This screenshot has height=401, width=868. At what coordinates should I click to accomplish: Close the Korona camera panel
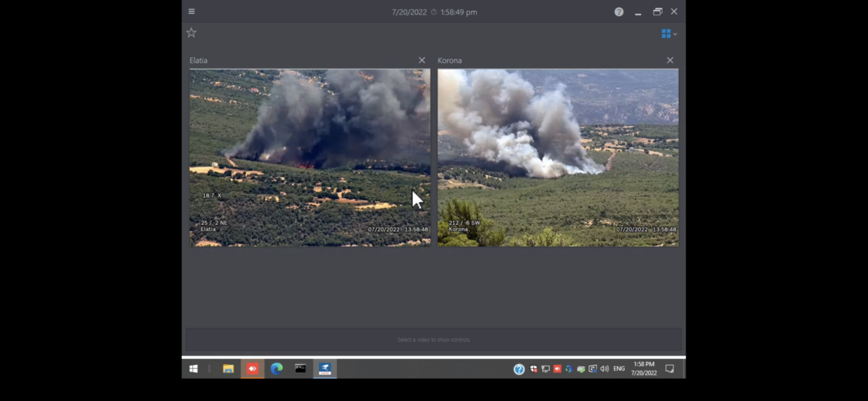(670, 61)
